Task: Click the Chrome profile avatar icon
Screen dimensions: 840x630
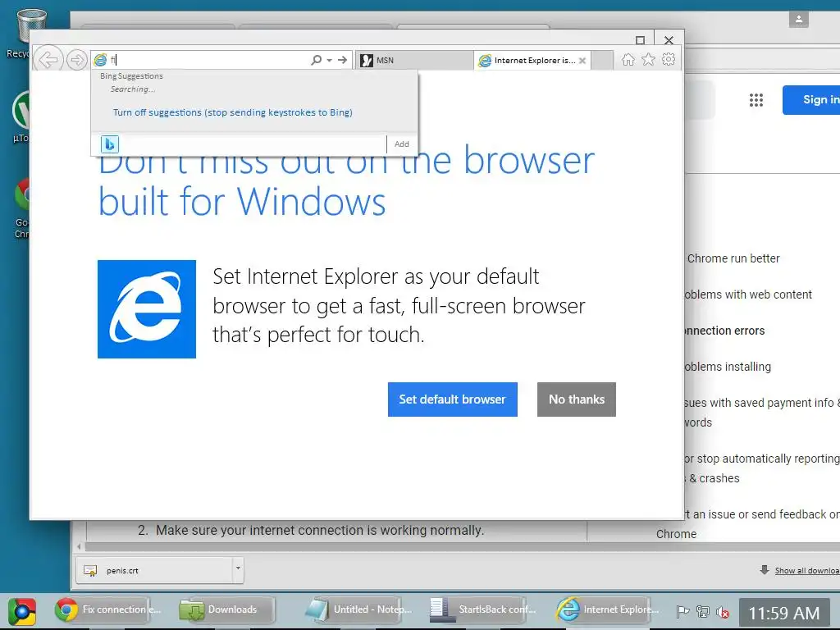Action: 798,20
